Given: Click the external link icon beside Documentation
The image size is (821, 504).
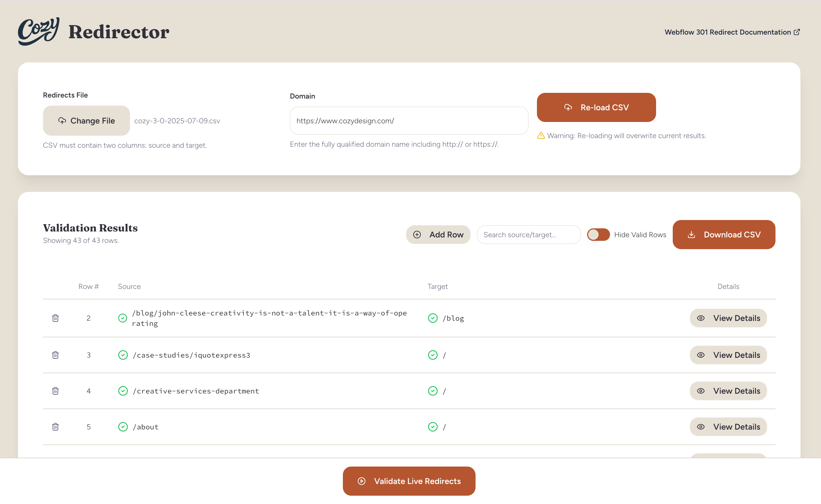Looking at the screenshot, I should point(797,32).
